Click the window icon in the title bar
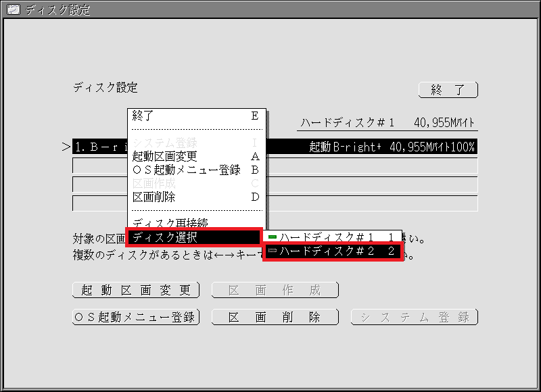Image resolution: width=541 pixels, height=392 pixels. tap(13, 9)
